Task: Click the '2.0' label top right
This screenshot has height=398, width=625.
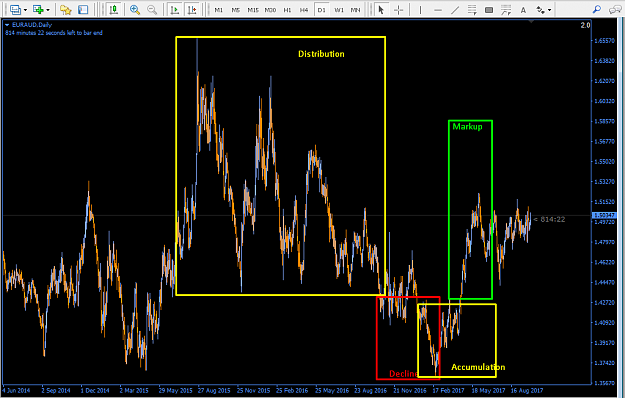Action: [585, 25]
